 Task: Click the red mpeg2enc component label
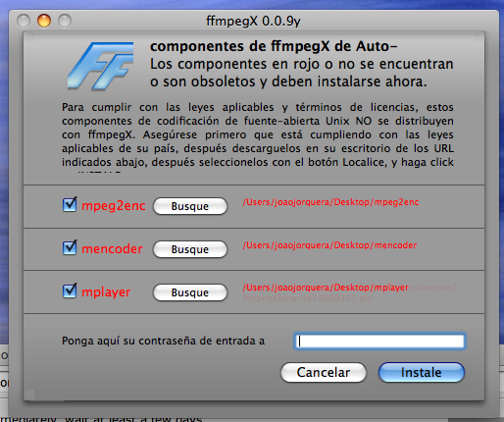(114, 206)
